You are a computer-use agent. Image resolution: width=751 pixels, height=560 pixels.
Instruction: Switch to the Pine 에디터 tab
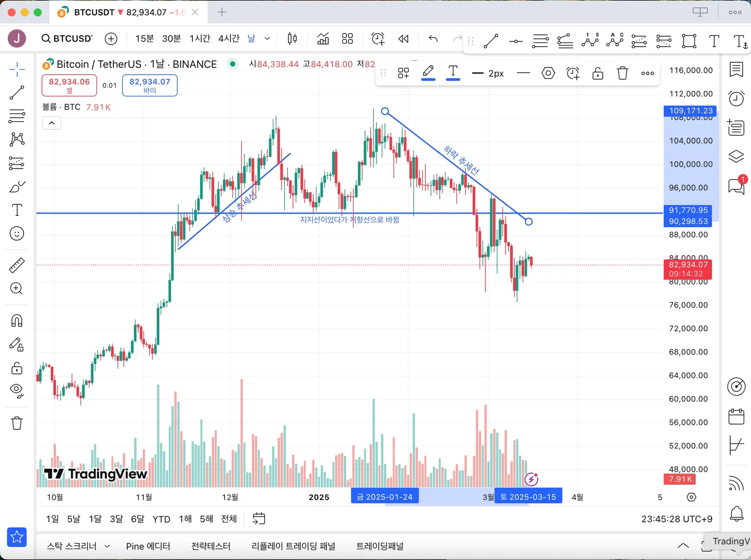pyautogui.click(x=148, y=546)
